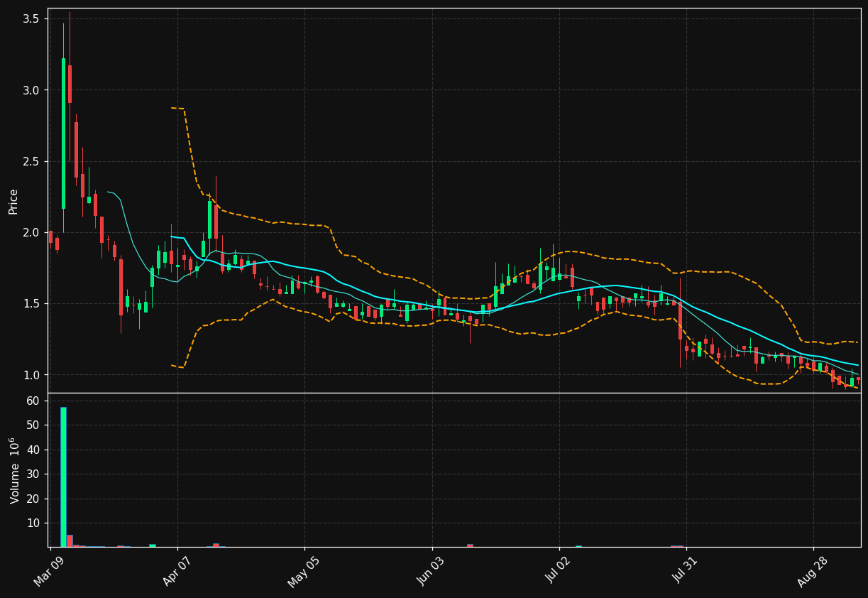Click the Volume axis title
Screen dimensions: 868x598
(x=14, y=470)
